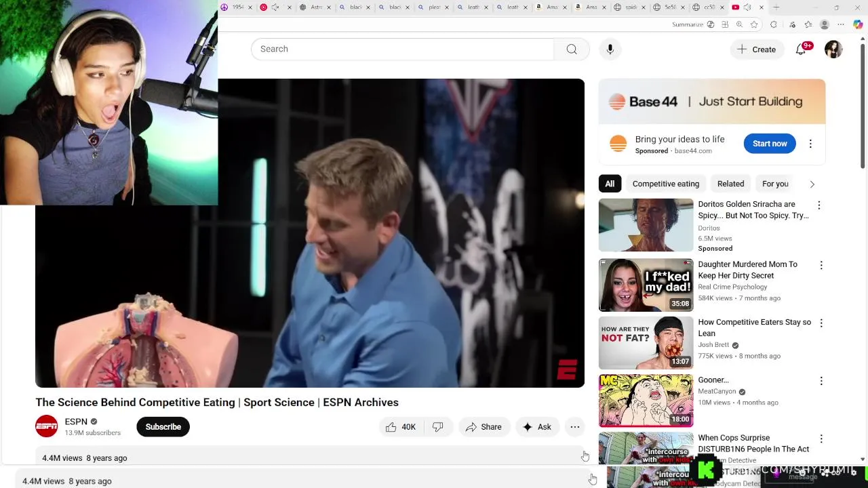Image resolution: width=868 pixels, height=488 pixels.
Task: Open menu for When Cops Surprise video
Action: (821, 439)
